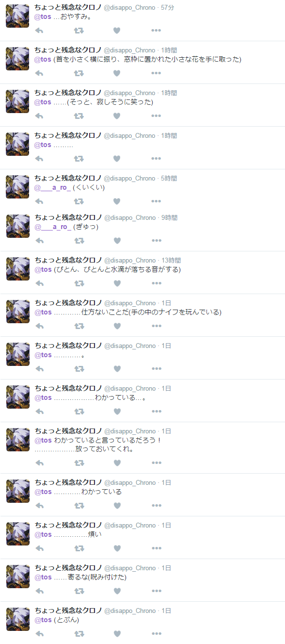Like the tweet about 小さな花を手に取った
The image size is (285, 644).
pyautogui.click(x=117, y=73)
